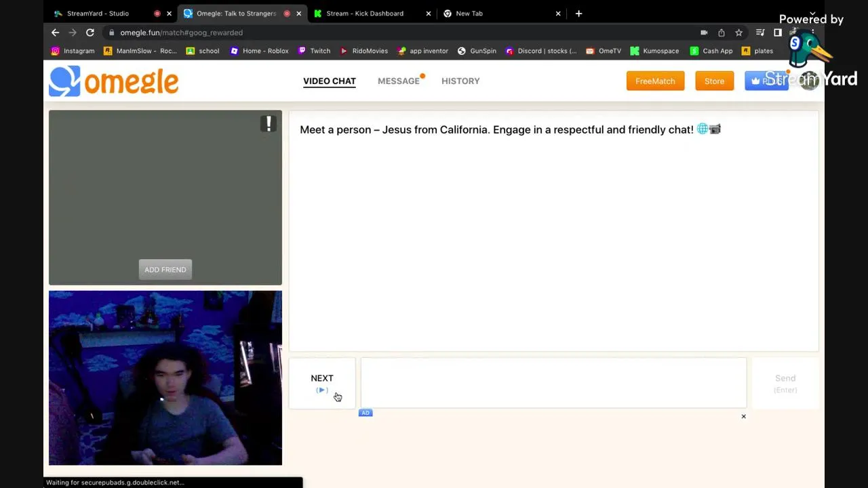
Task: Open a new browser tab with plus
Action: click(578, 14)
